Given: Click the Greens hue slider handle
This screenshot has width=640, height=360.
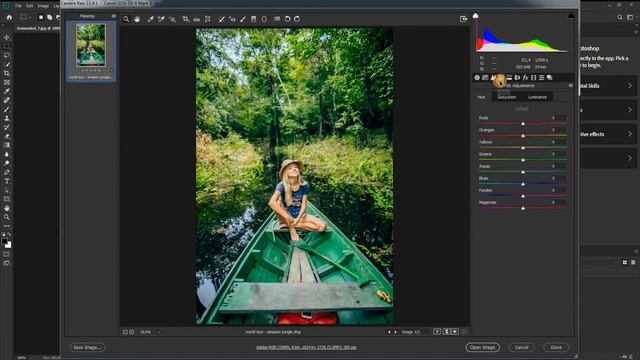Looking at the screenshot, I should tap(523, 160).
